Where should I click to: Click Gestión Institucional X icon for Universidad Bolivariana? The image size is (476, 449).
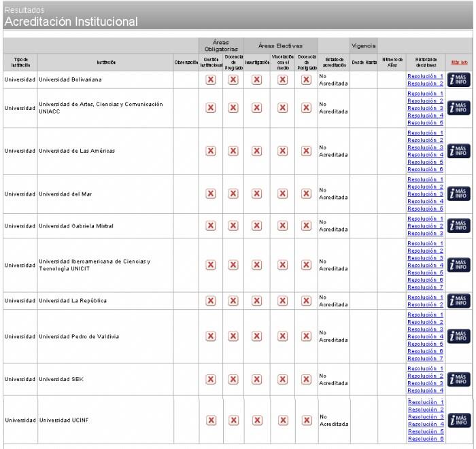click(211, 79)
